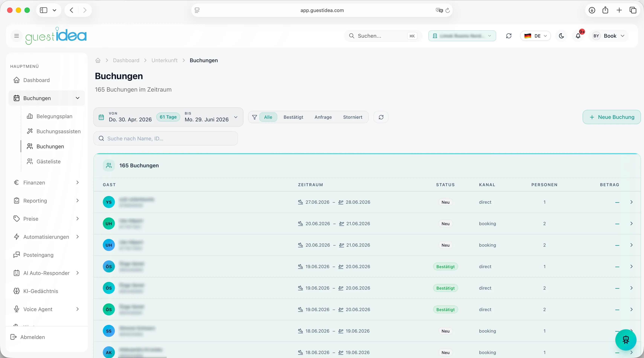Open KI-Gedächtnis in sidebar

[47, 291]
